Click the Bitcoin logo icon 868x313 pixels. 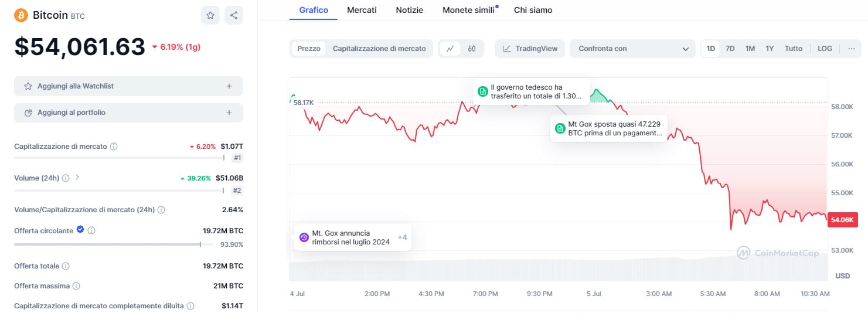21,15
